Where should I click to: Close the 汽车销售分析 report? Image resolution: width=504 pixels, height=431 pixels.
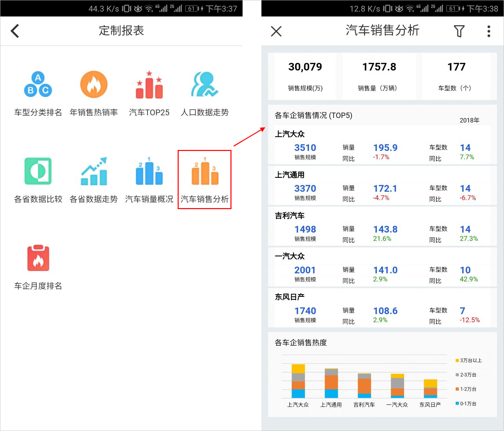(x=276, y=31)
